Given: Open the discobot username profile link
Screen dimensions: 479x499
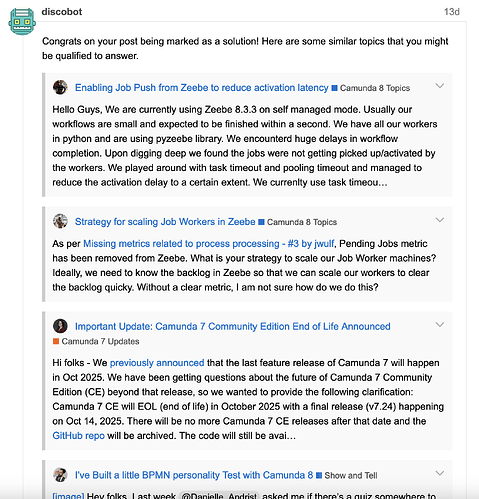Looking at the screenshot, I should (62, 12).
